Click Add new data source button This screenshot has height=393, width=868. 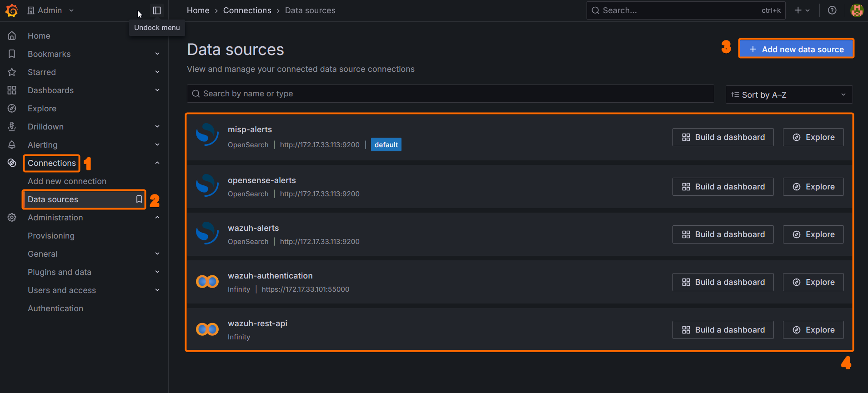click(x=796, y=49)
